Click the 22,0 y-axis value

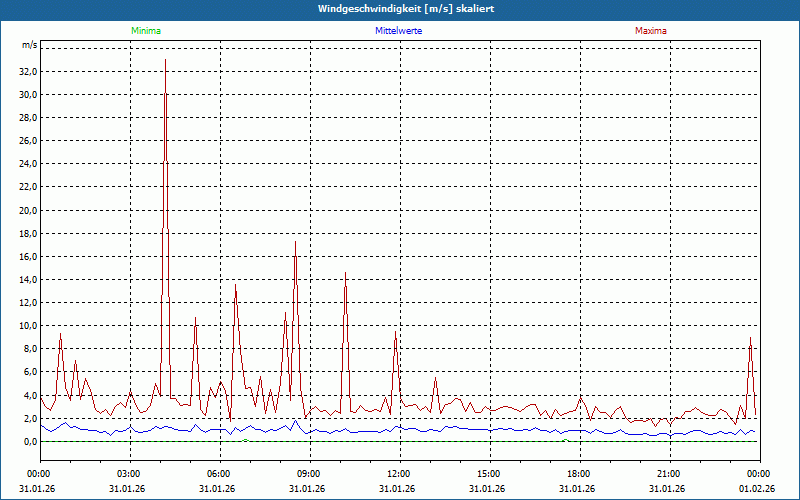point(29,187)
